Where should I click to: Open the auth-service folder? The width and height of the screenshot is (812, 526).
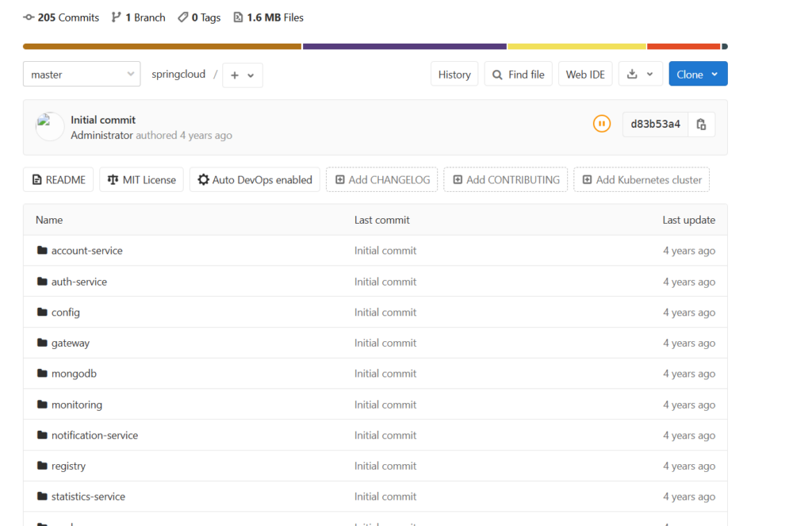tap(79, 282)
